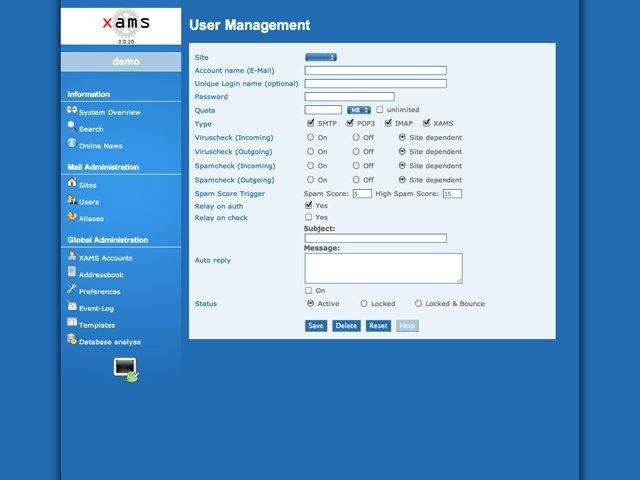Viewport: 640px width, 480px height.
Task: Click the Reset button
Action: point(378,326)
